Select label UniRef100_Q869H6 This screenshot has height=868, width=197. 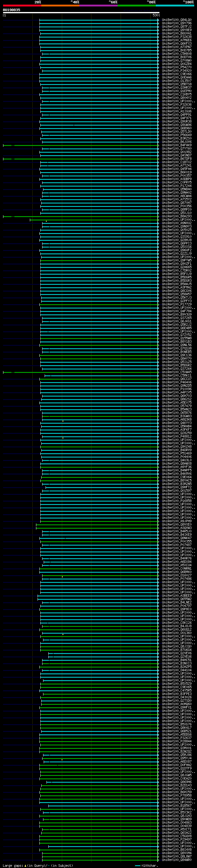177,782
